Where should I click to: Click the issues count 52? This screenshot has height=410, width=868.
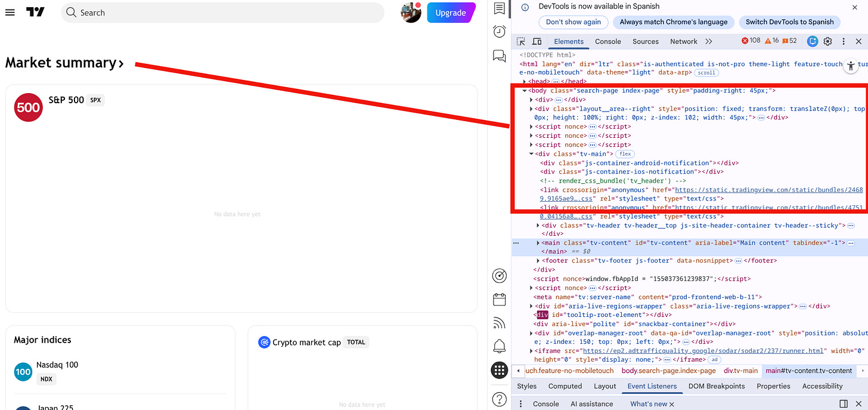789,41
